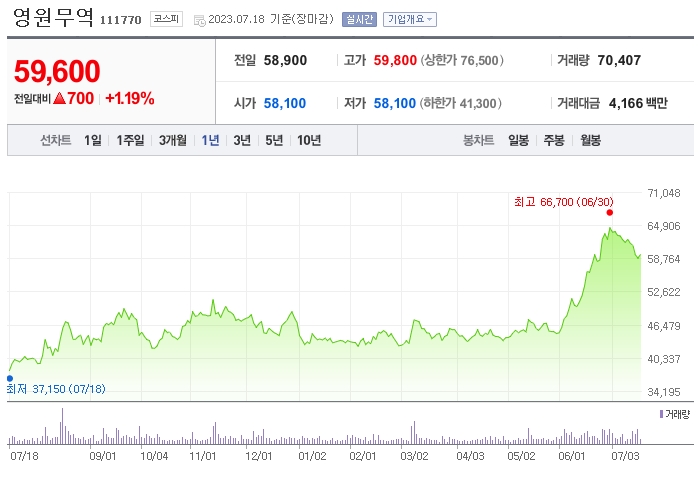This screenshot has height=478, width=694.
Task: Click the current price 59,600
Action: coord(57,71)
